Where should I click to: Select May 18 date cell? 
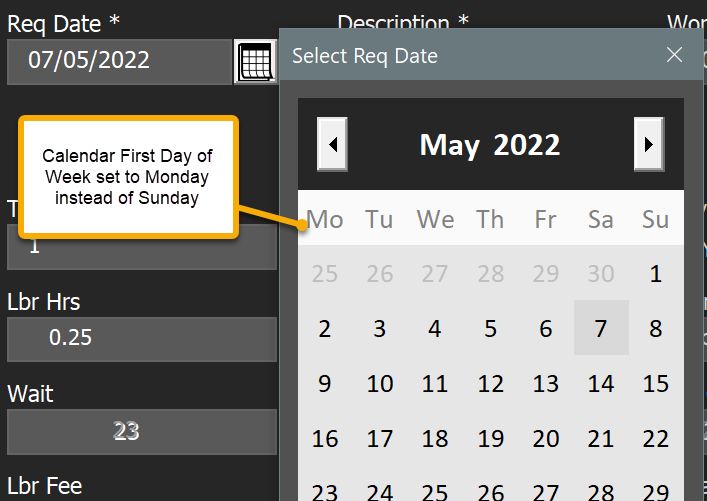coord(435,438)
